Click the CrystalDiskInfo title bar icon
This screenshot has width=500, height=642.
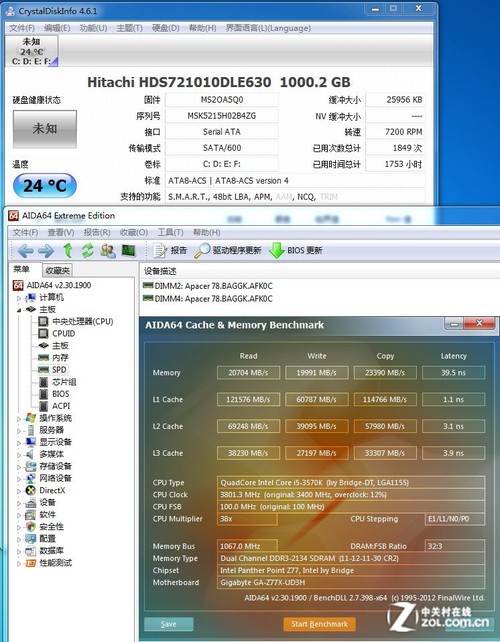point(10,11)
